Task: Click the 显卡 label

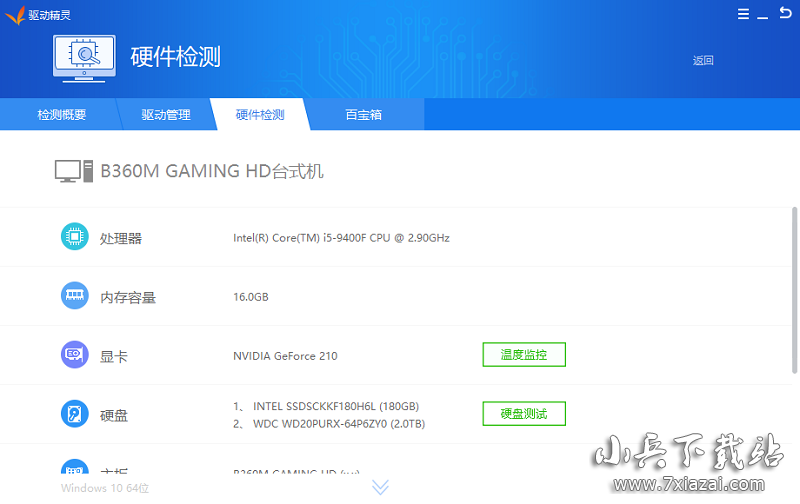Action: 113,357
